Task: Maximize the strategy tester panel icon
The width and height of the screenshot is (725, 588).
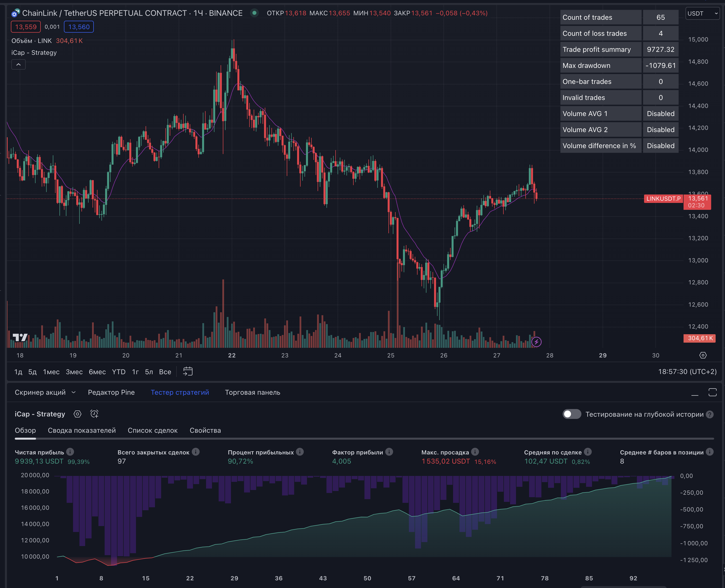Action: (712, 392)
